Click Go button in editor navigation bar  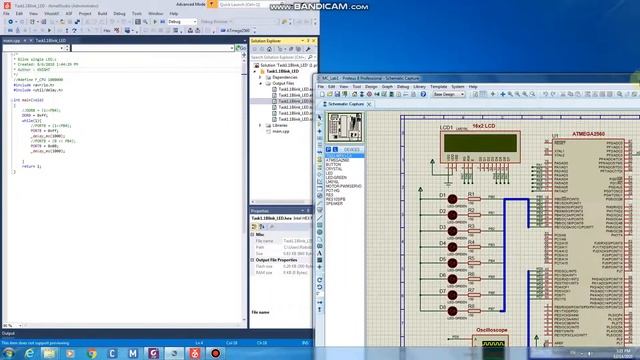pyautogui.click(x=241, y=48)
